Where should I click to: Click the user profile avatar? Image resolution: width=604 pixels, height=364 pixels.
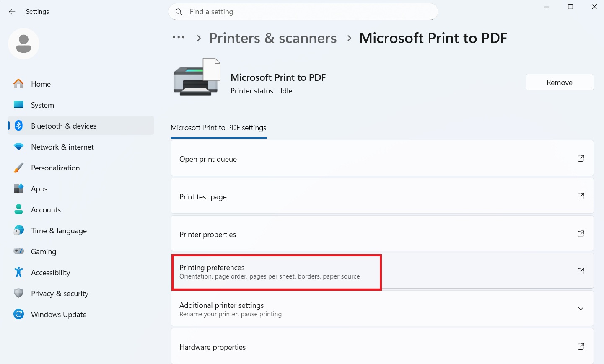(23, 44)
